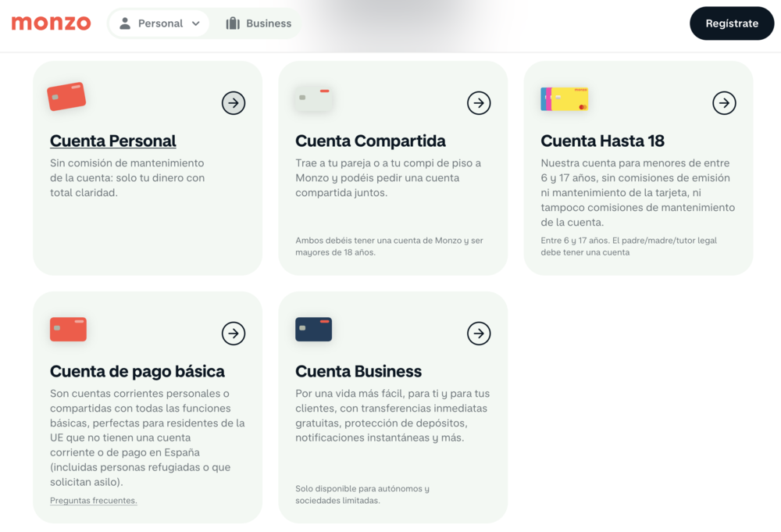The width and height of the screenshot is (781, 532).
Task: Click the white card image on Cuenta Compartida
Action: coord(313,98)
